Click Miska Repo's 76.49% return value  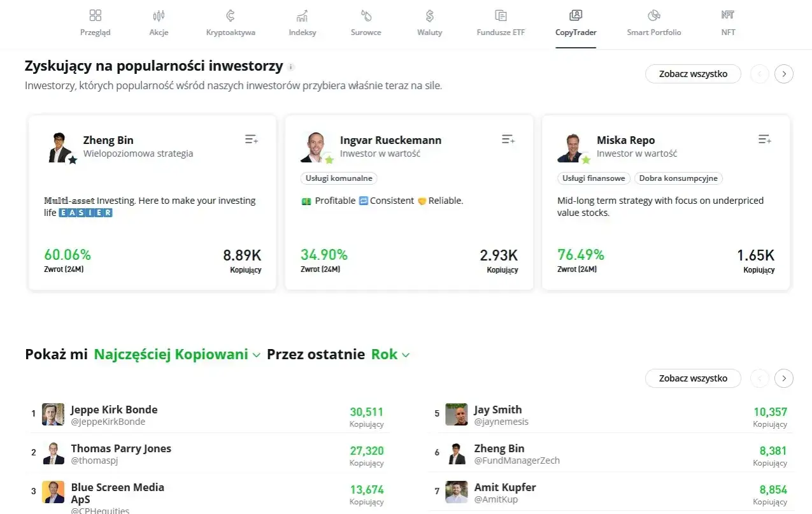pos(581,255)
